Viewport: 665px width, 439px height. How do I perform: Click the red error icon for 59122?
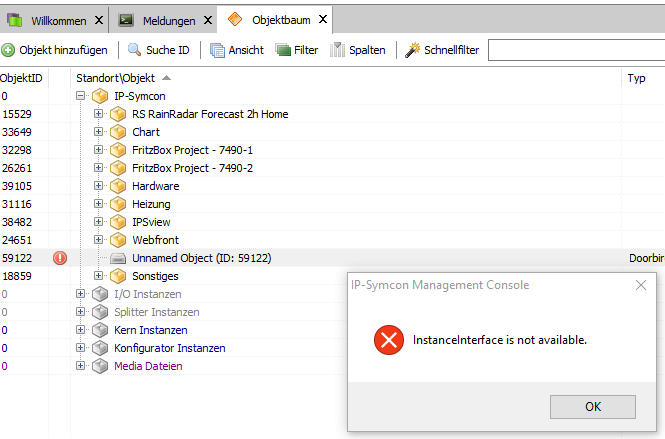click(60, 258)
